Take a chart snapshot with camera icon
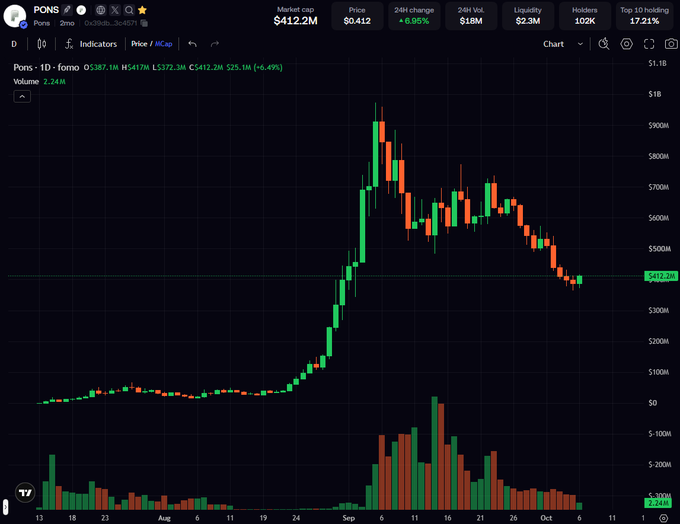Screen dimensions: 680x524 tap(671, 44)
